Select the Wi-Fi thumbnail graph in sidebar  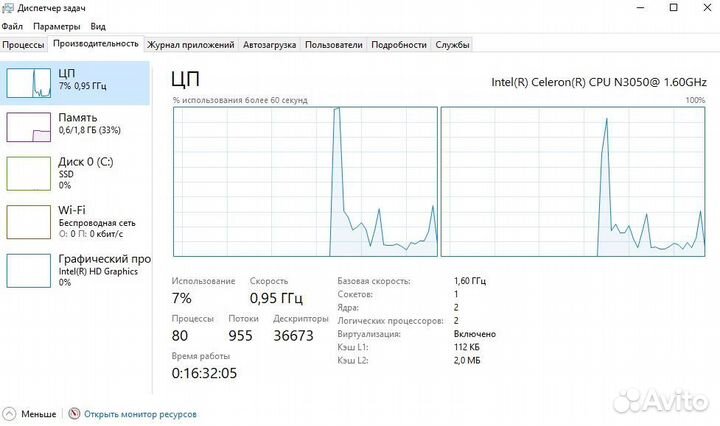pyautogui.click(x=28, y=222)
